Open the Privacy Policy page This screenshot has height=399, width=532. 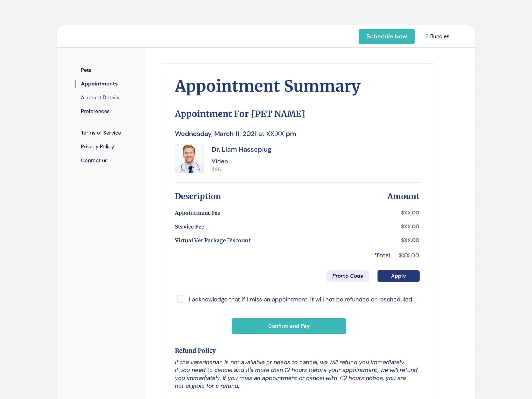97,146
